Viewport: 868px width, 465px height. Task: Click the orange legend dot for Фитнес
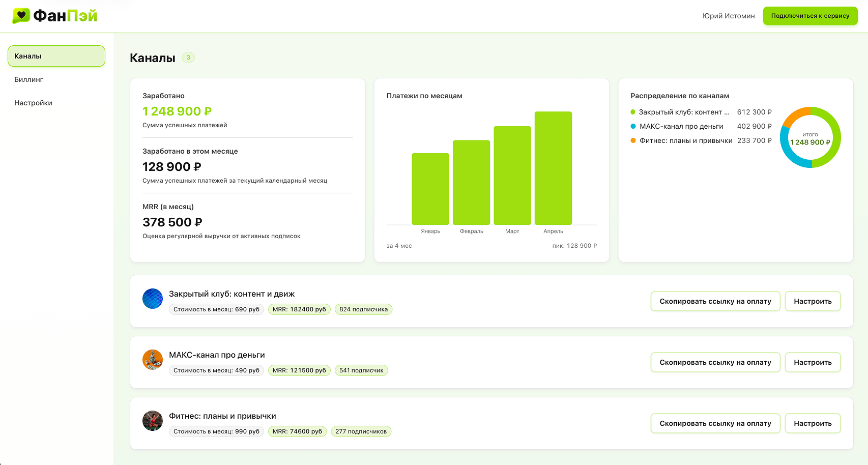point(633,140)
